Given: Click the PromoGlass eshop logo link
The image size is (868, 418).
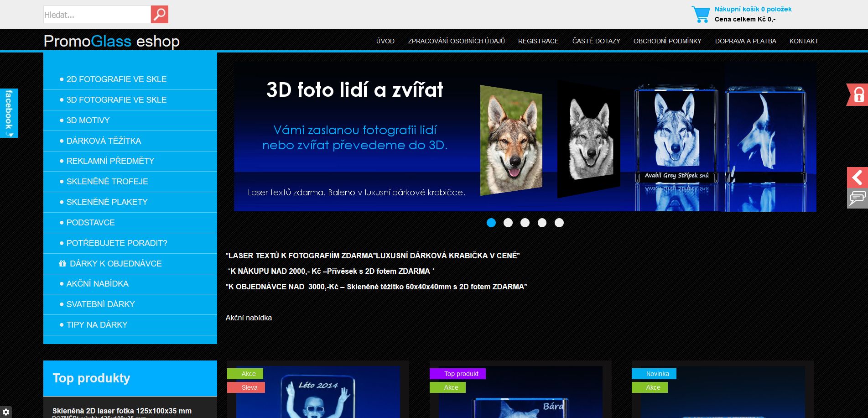Looking at the screenshot, I should click(112, 41).
